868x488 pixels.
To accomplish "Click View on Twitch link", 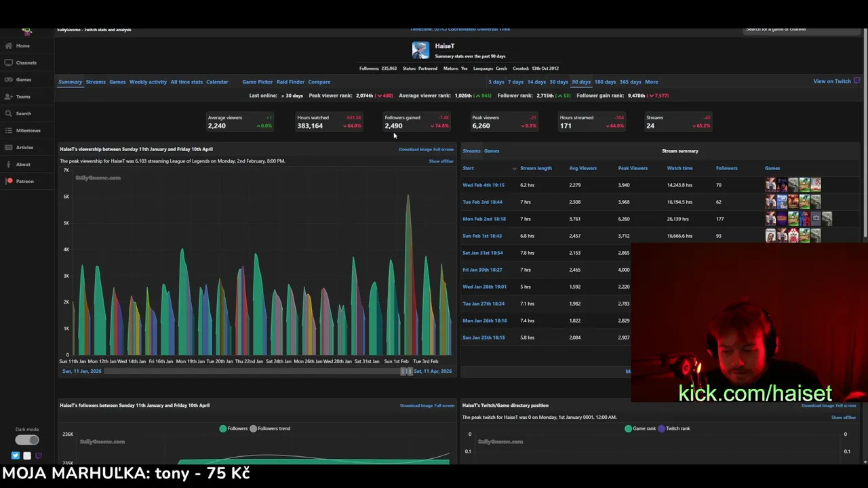I will click(x=832, y=81).
